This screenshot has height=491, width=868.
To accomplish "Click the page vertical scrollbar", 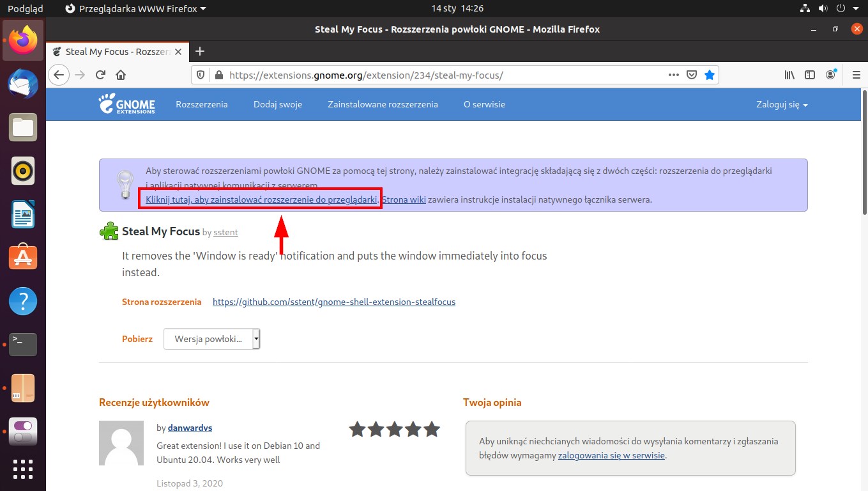I will point(864,152).
